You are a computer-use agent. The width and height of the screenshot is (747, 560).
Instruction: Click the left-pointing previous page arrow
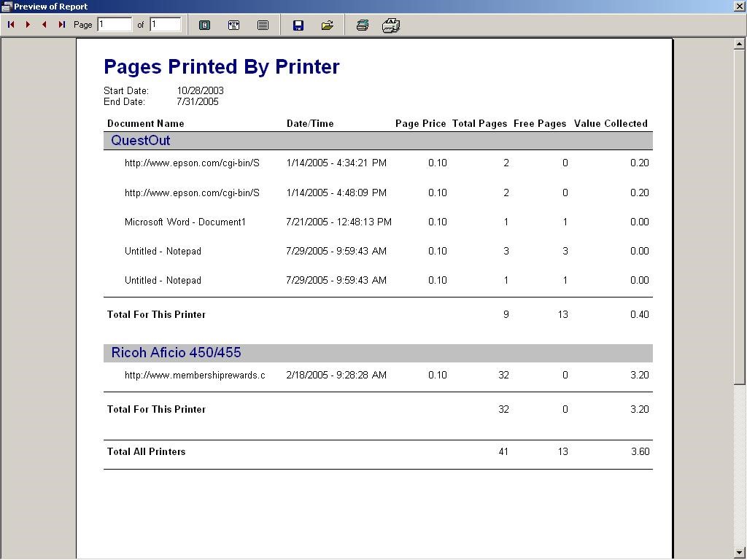click(x=44, y=25)
